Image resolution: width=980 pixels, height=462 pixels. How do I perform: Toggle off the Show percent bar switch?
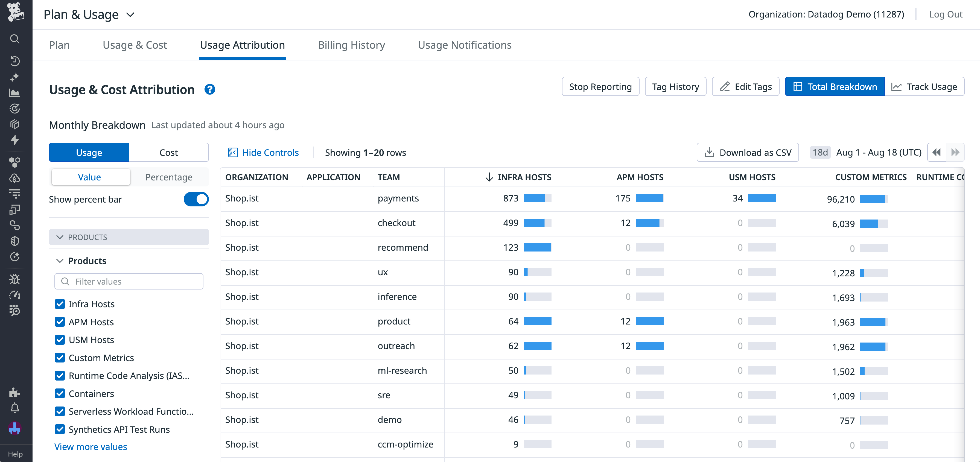pyautogui.click(x=196, y=199)
